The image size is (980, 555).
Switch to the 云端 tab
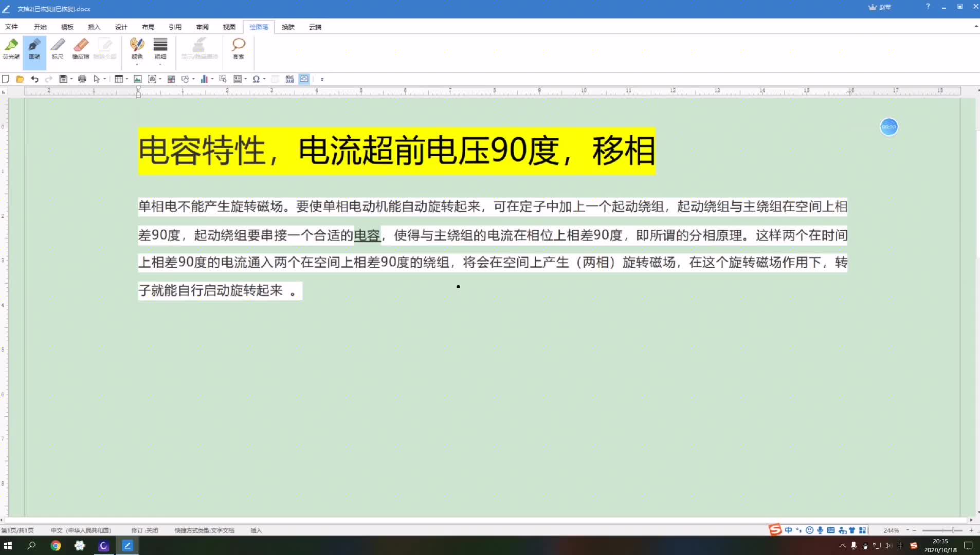[x=315, y=27]
